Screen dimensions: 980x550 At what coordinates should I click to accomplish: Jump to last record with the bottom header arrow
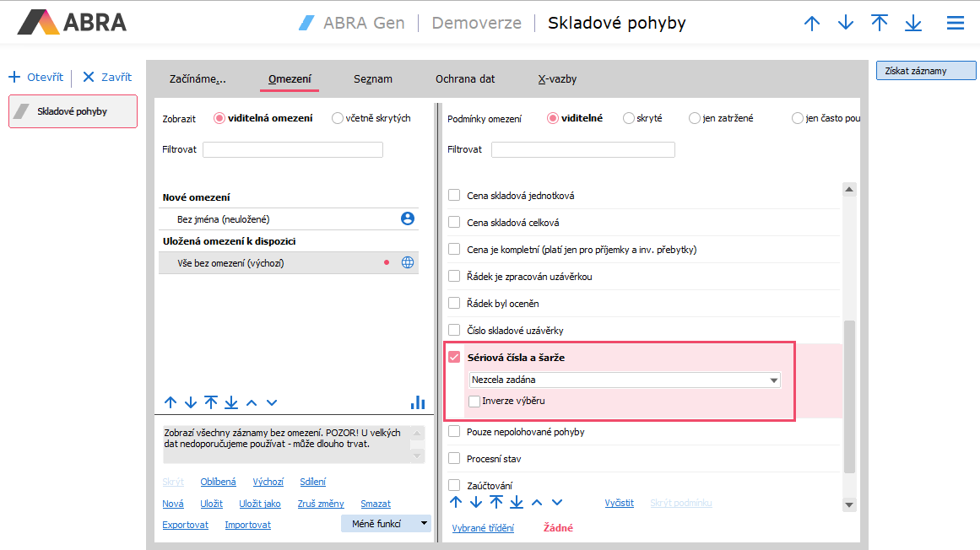coord(912,24)
